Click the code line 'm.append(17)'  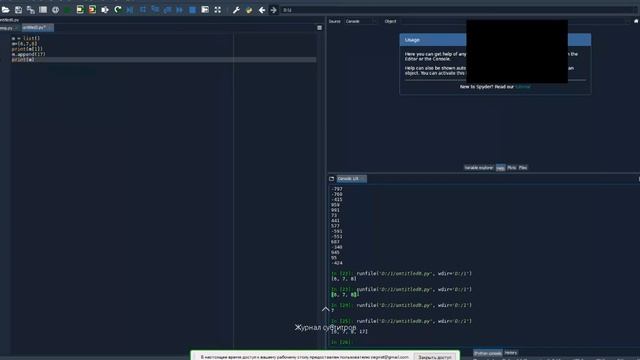point(29,54)
